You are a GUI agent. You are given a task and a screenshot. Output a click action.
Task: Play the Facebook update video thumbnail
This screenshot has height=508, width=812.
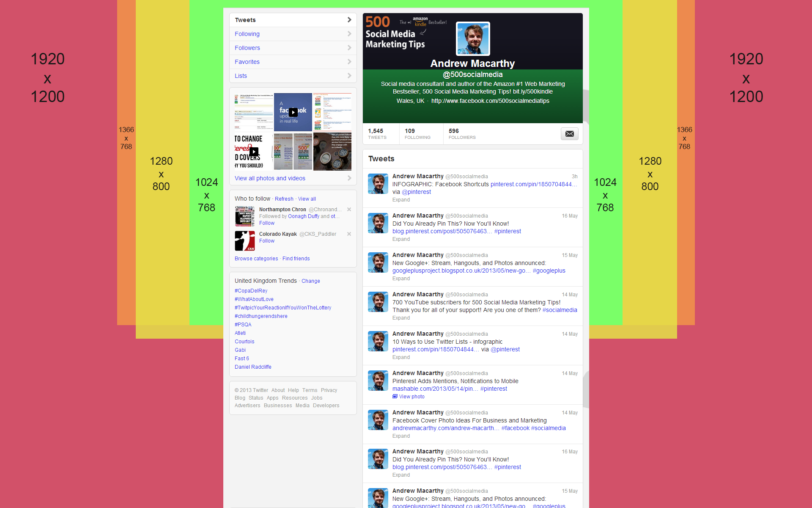293,112
